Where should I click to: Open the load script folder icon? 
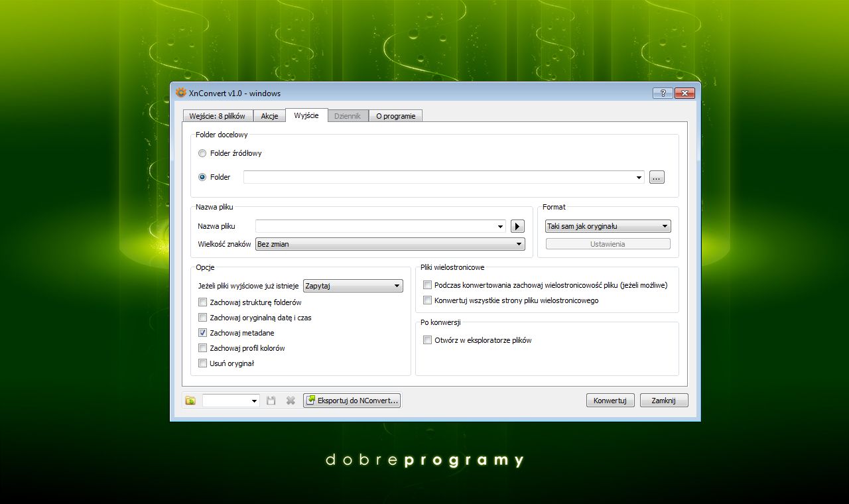click(190, 401)
